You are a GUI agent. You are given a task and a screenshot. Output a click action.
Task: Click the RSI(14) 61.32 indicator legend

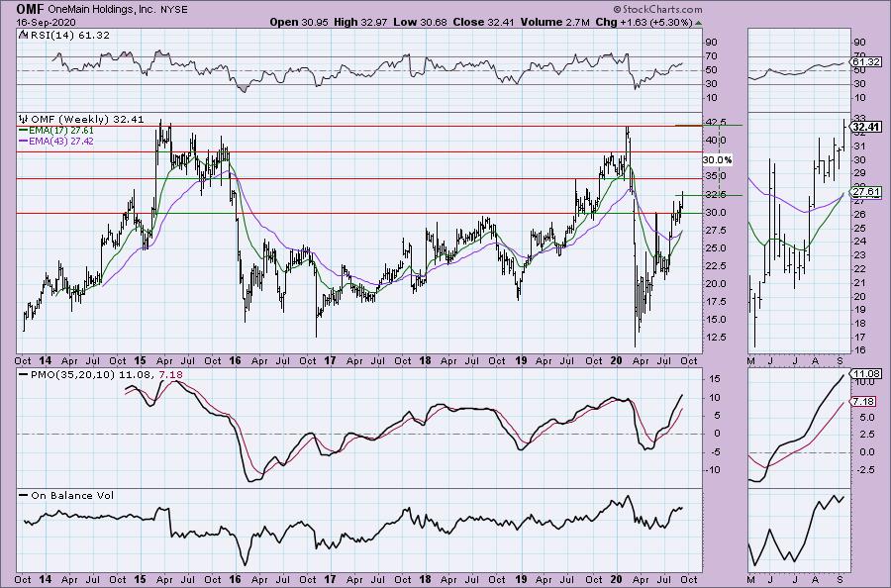68,35
